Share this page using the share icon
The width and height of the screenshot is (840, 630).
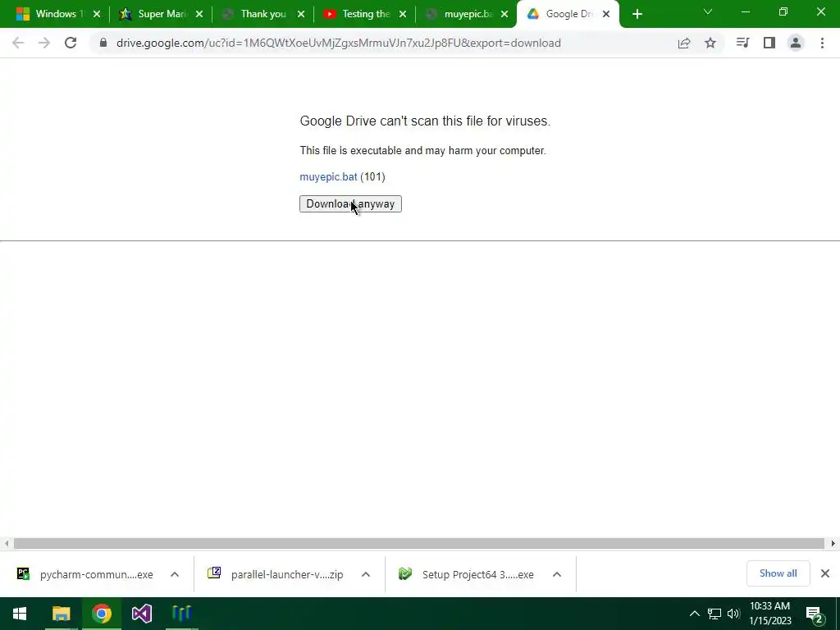click(x=684, y=43)
